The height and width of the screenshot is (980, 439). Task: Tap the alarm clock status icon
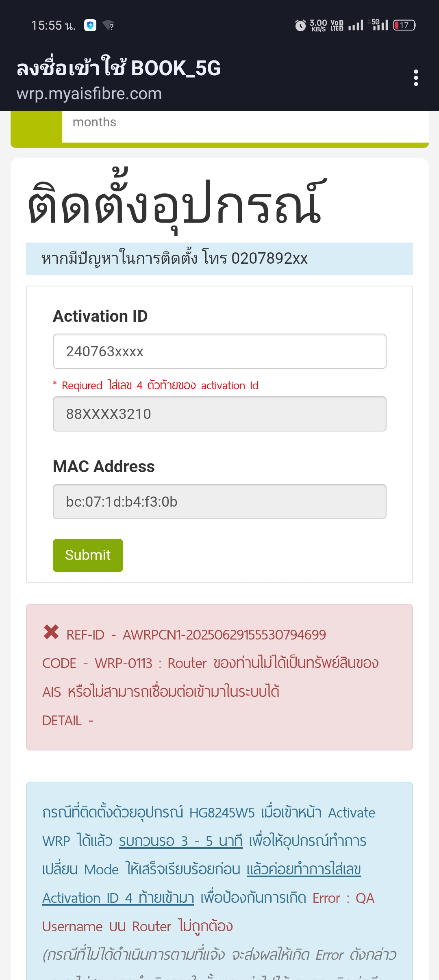(300, 25)
